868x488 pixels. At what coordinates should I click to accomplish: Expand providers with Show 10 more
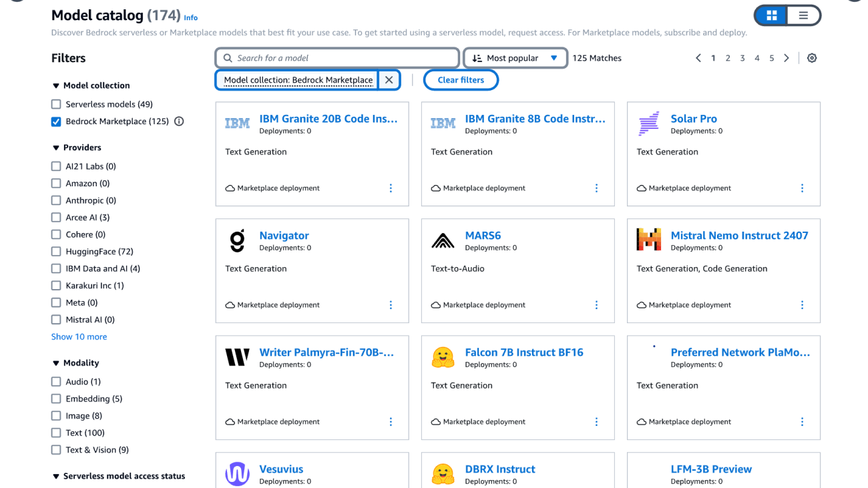[79, 337]
